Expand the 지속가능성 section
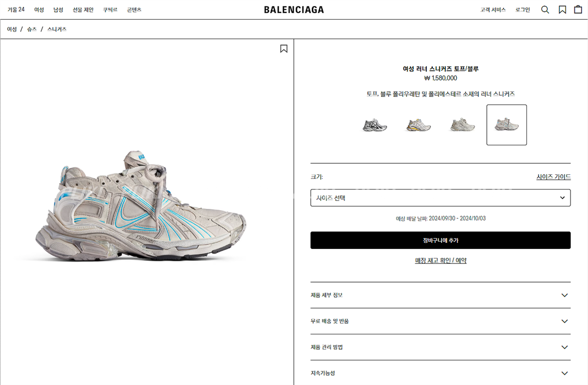588x385 pixels. click(x=440, y=373)
